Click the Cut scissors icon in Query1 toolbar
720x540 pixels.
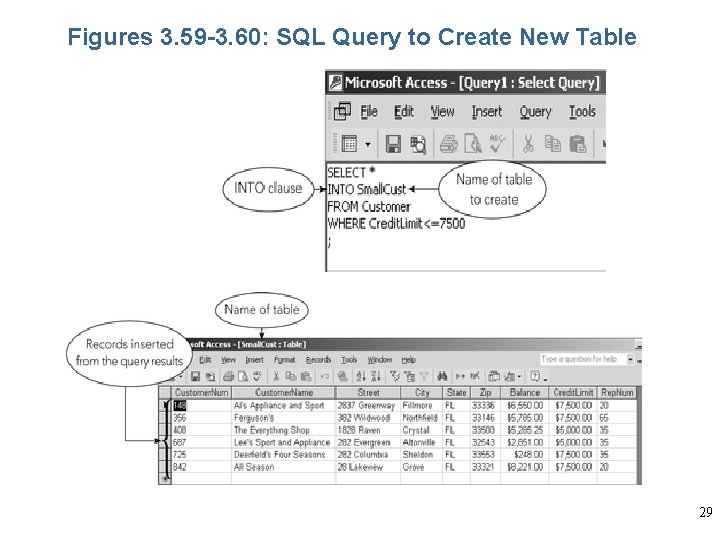click(x=529, y=144)
